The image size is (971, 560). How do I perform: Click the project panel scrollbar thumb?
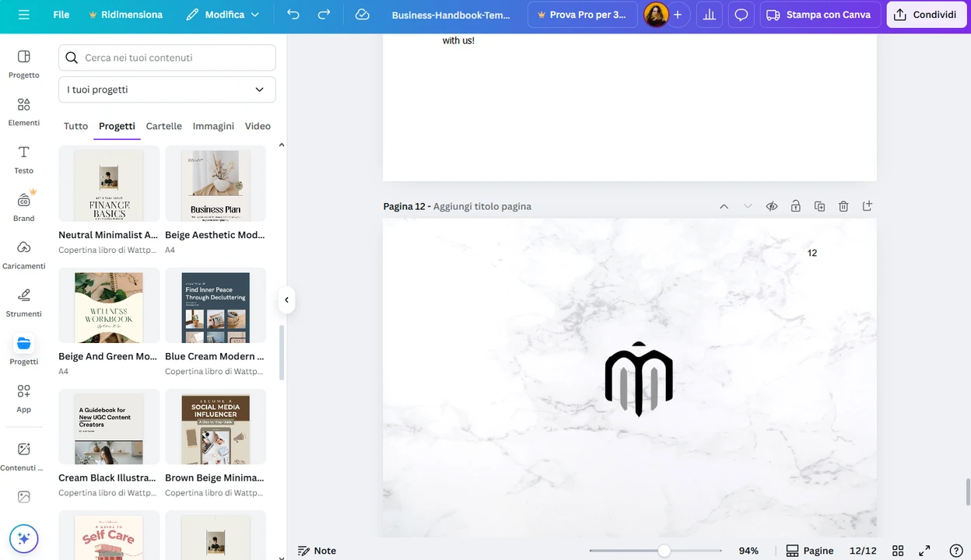282,352
